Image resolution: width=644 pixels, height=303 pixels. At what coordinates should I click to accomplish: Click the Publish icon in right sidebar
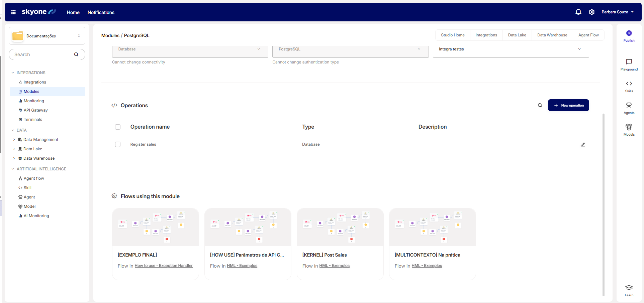629,33
